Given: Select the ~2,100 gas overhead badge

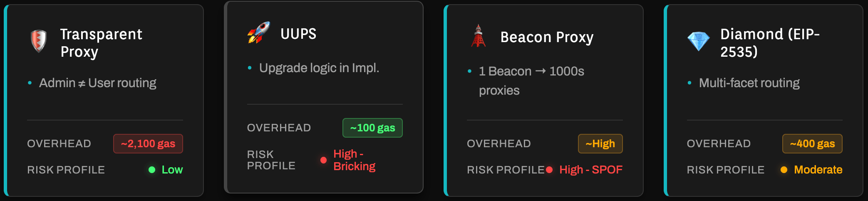Looking at the screenshot, I should click(148, 144).
